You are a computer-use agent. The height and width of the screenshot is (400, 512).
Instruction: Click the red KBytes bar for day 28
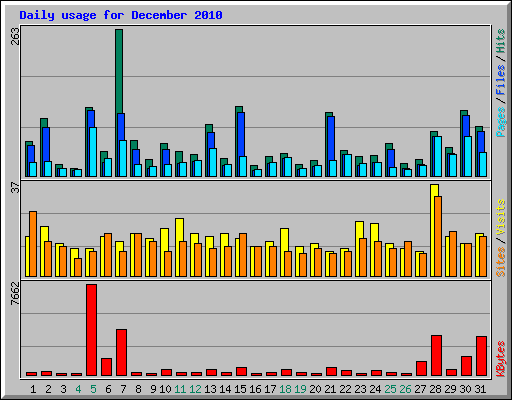point(436,356)
